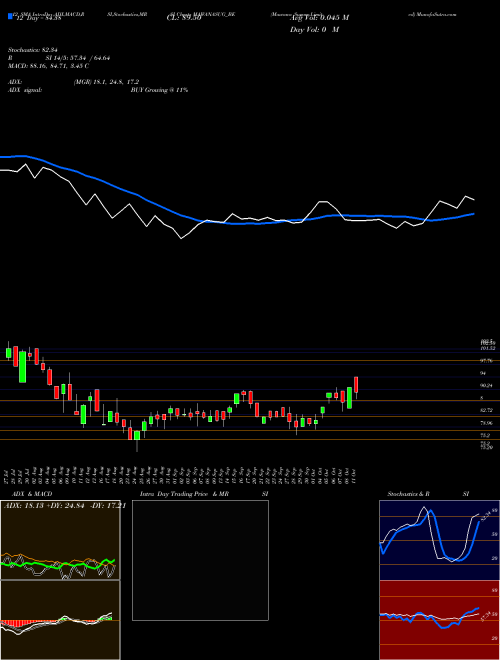
Task: Select the 'MACD: 88.16, 84.71, 3.45 C' line
Action: click(x=48, y=66)
